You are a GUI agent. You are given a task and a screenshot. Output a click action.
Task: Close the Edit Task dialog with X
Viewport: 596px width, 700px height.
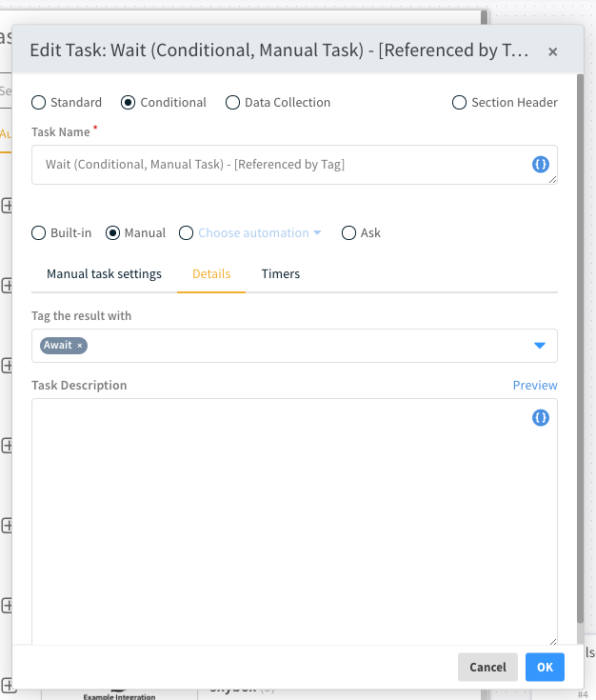pyautogui.click(x=552, y=51)
